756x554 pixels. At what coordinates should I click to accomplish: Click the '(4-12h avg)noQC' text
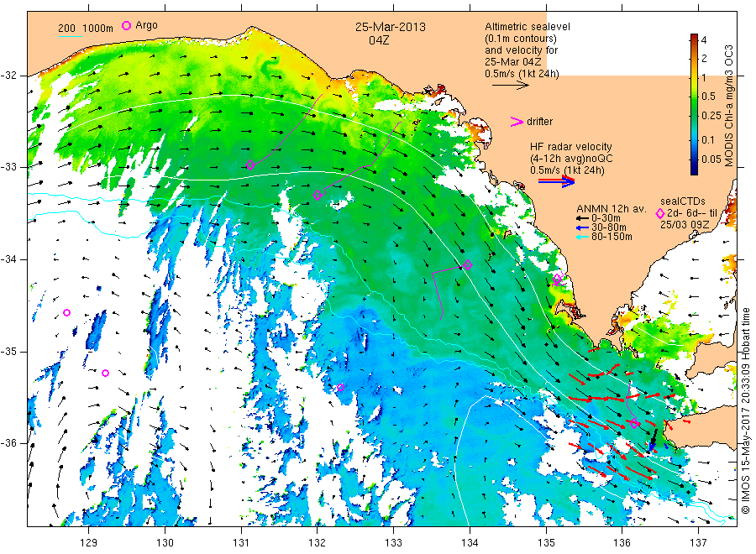[571, 159]
